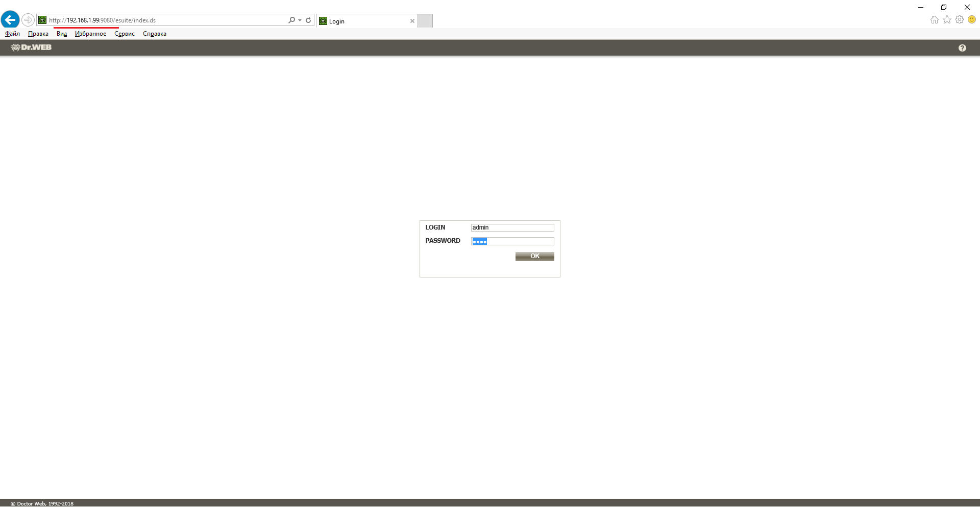Focus the PASSWORD input field
Image resolution: width=980 pixels, height=507 pixels.
pyautogui.click(x=512, y=241)
